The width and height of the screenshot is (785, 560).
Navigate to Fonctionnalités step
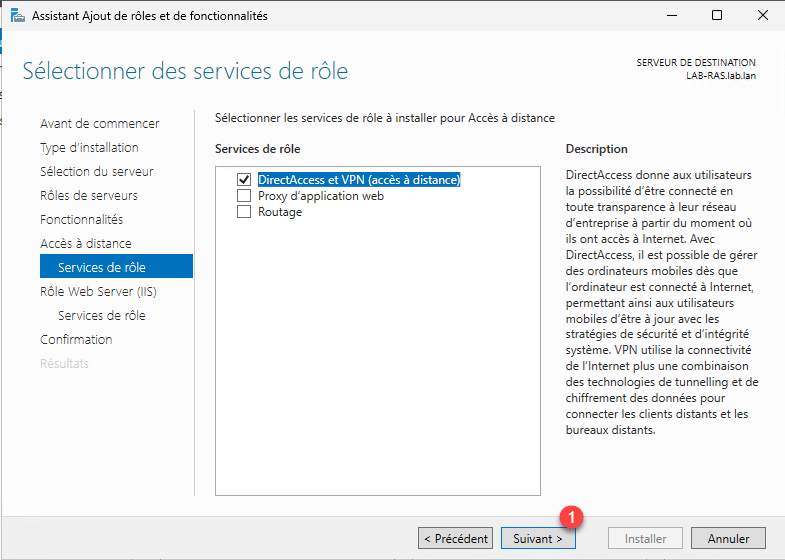(x=81, y=220)
